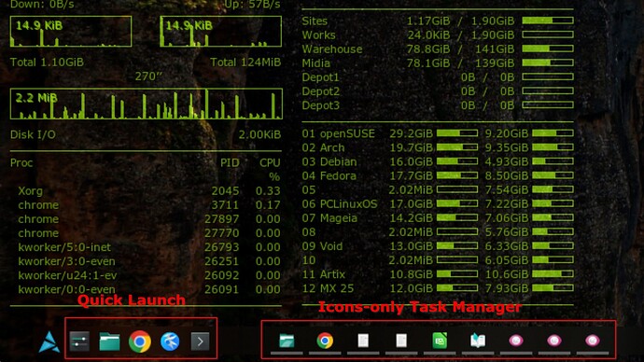Screen dimensions: 644x362
Task: Click the 06 PCLinuxOS entry
Action: click(x=340, y=204)
